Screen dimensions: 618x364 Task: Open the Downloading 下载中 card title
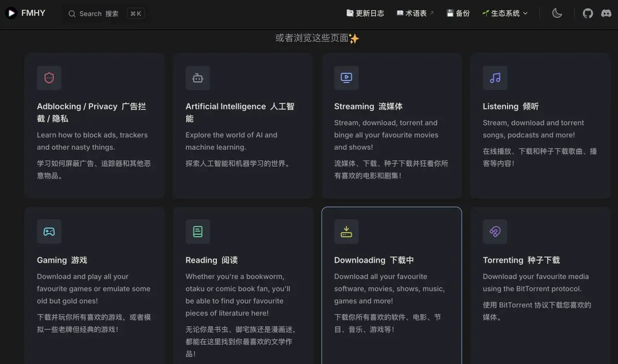(374, 260)
